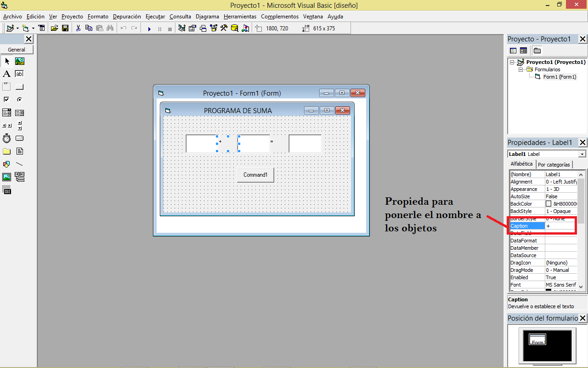Open the Ejecutar menu
Screen dimensions: 588x368
[x=155, y=16]
